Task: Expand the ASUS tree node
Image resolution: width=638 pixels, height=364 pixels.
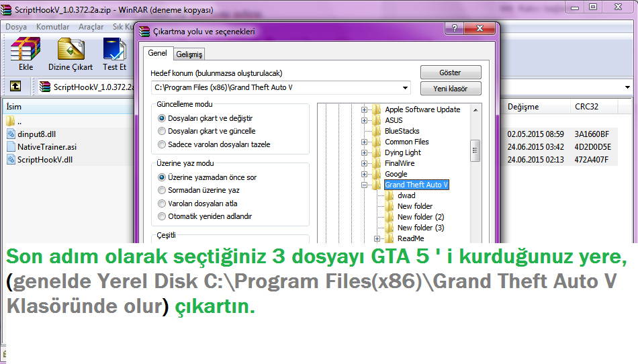Action: coord(364,120)
